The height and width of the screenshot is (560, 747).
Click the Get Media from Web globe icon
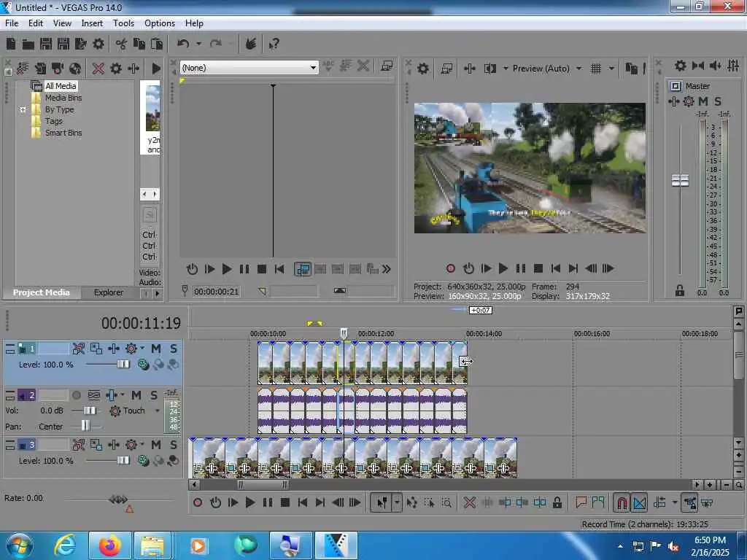[75, 69]
